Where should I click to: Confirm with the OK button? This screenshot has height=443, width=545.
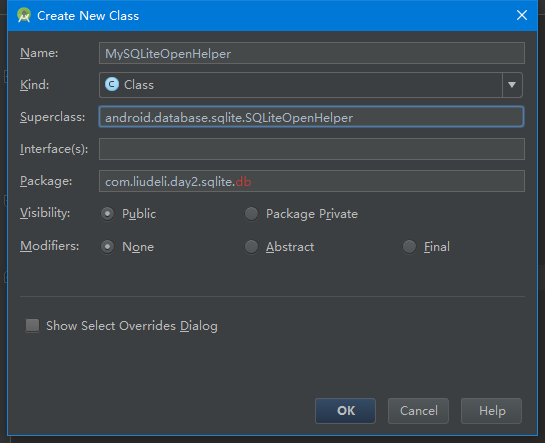tap(345, 411)
